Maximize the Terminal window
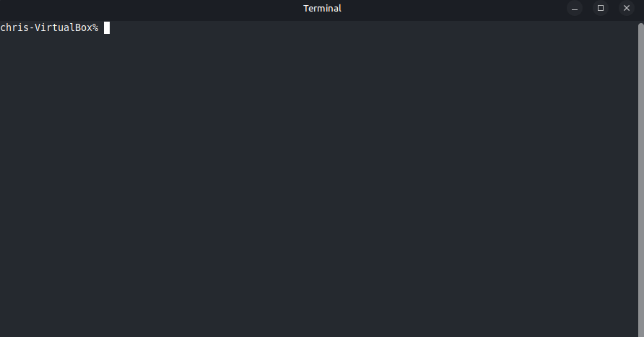Viewport: 644px width, 337px height. (x=601, y=8)
